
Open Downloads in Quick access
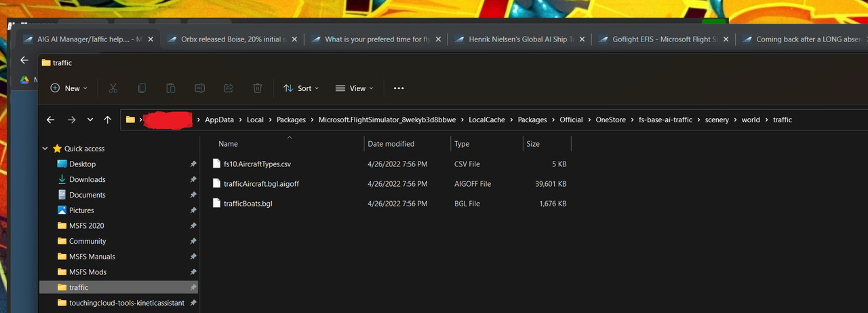coord(87,179)
